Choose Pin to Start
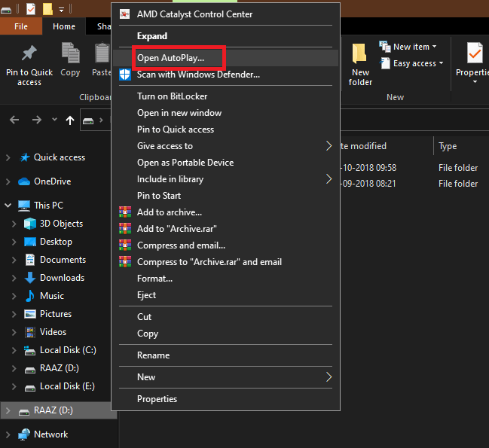The height and width of the screenshot is (448, 489). click(225, 195)
